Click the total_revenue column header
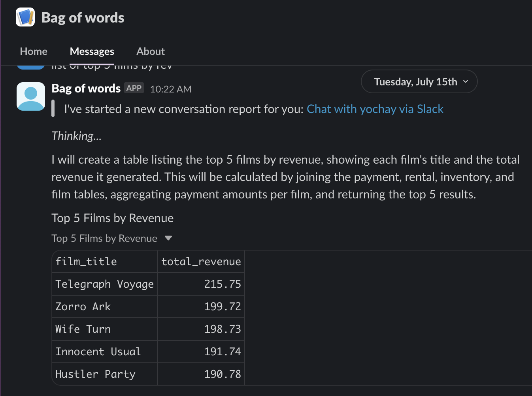This screenshot has width=532, height=396. (x=201, y=262)
